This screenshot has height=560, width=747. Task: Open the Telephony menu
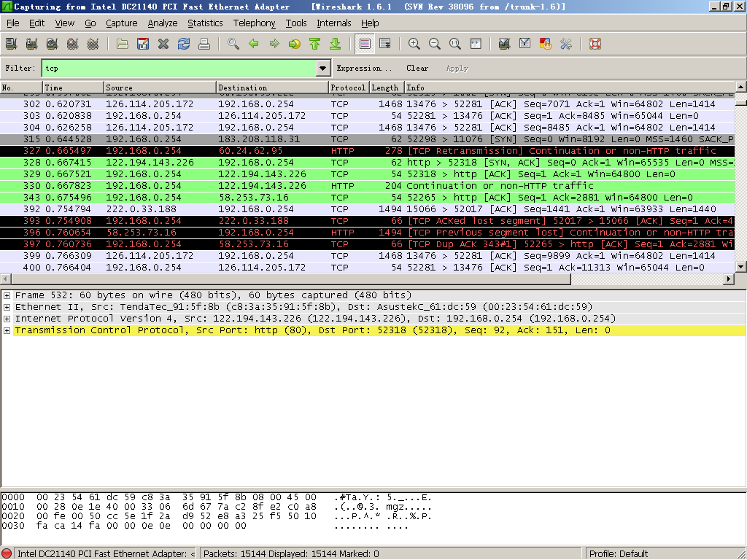254,23
